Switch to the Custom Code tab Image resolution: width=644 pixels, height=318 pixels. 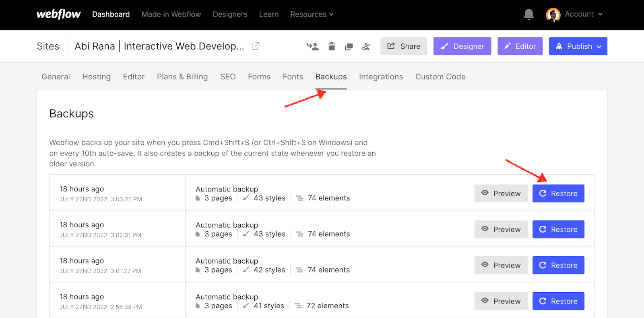tap(440, 77)
